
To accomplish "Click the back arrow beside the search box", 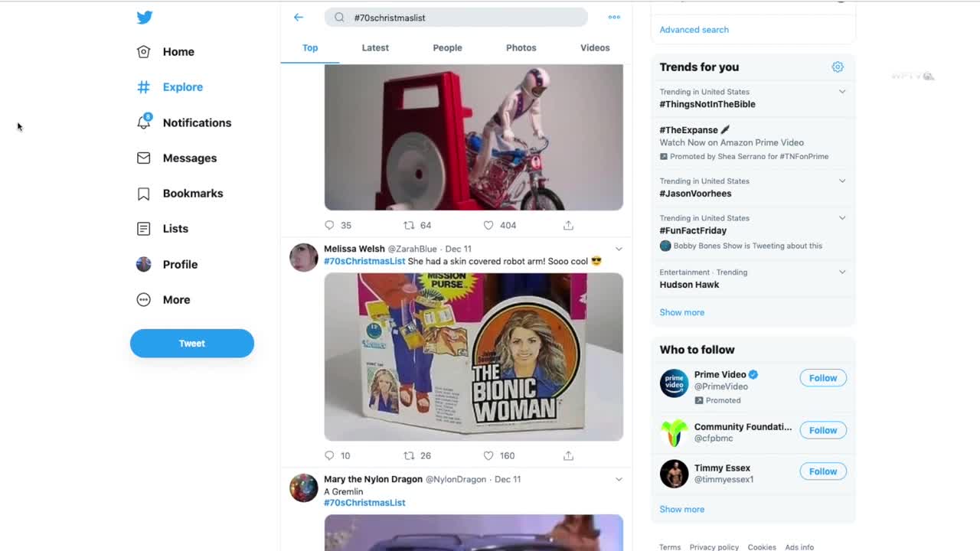I will pyautogui.click(x=299, y=17).
